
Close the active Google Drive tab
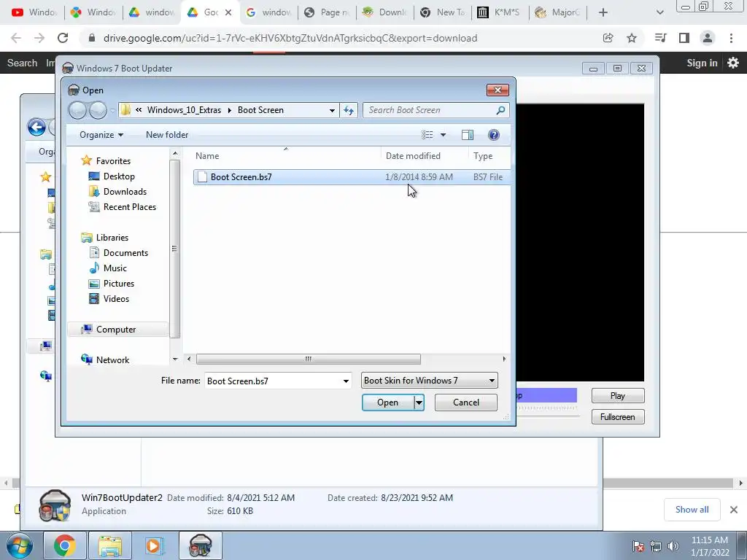(228, 12)
